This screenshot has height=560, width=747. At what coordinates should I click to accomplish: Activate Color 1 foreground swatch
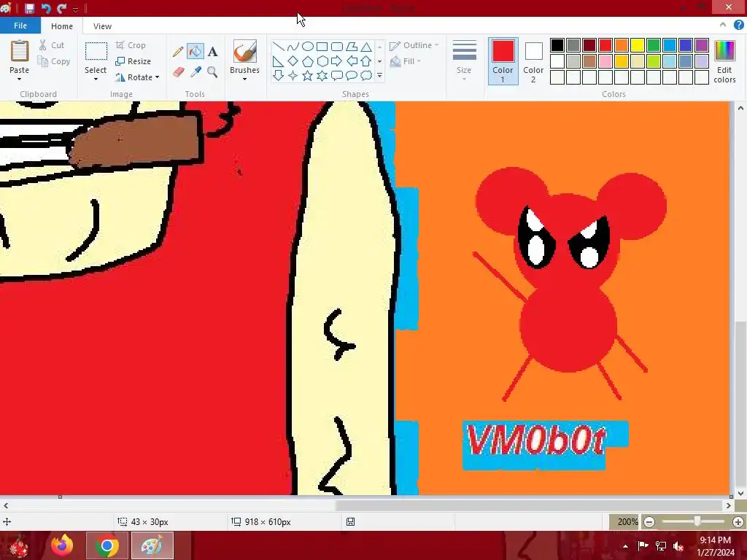(503, 61)
